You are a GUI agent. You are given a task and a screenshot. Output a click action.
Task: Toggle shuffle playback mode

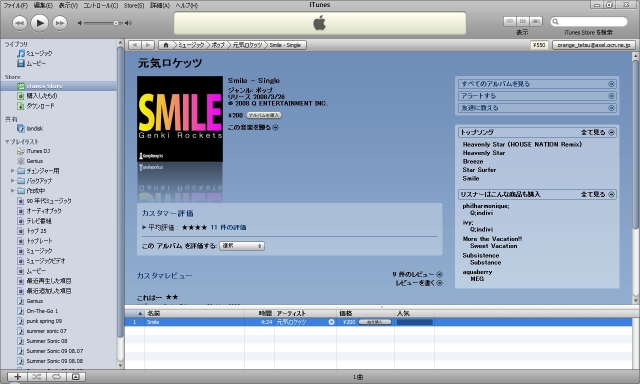pos(37,377)
